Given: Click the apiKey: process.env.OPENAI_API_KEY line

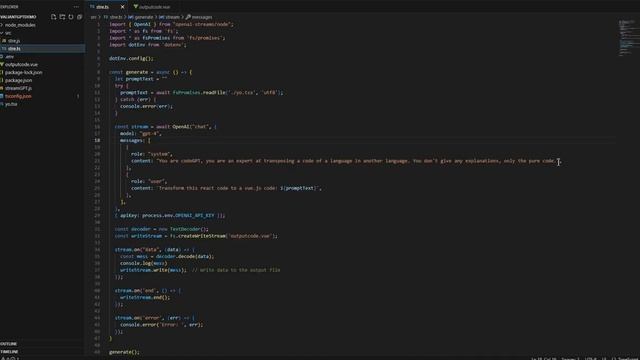Looking at the screenshot, I should tap(170, 216).
